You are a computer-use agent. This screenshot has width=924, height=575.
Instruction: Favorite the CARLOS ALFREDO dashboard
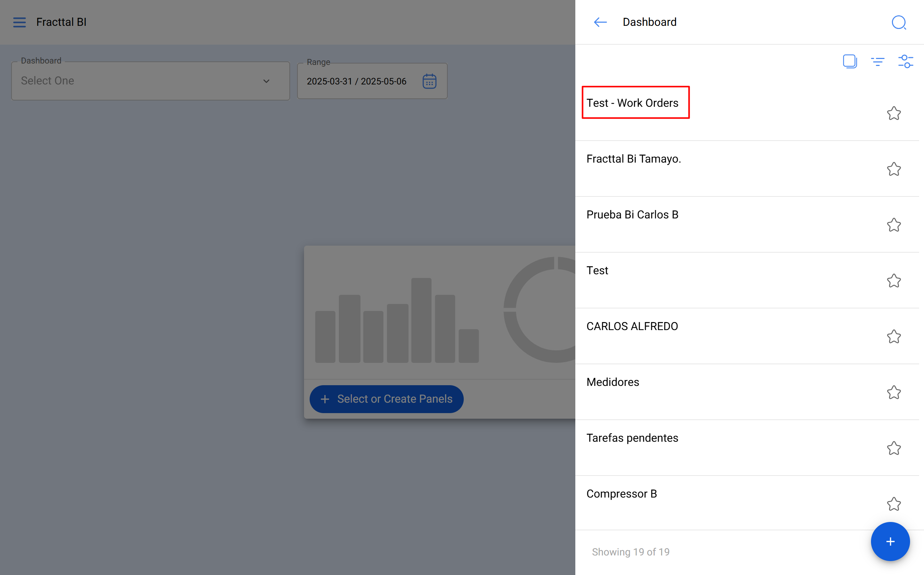click(x=894, y=337)
